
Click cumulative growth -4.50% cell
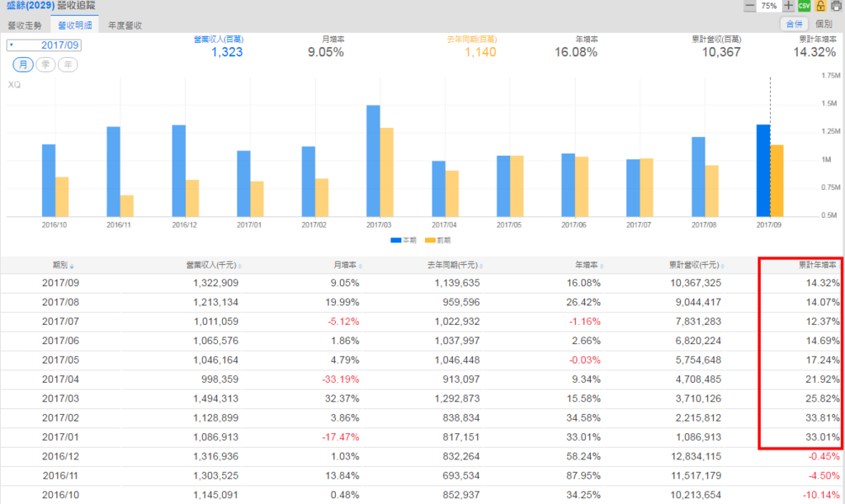click(824, 476)
